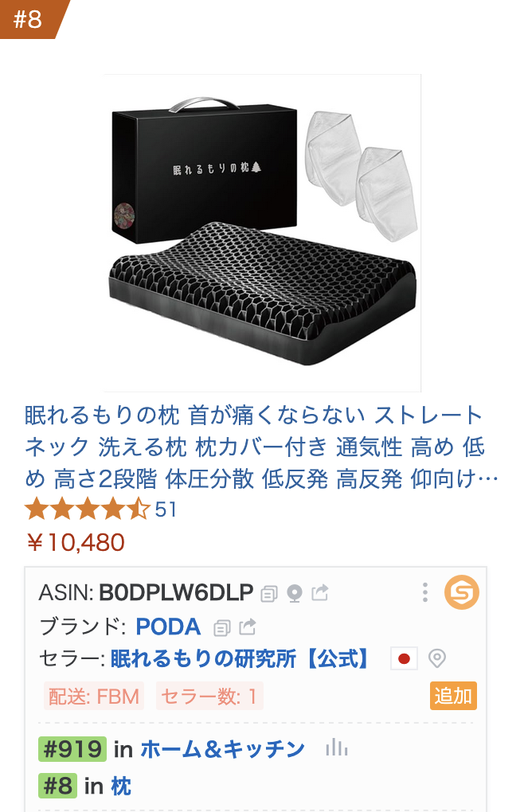Click the star rating display
This screenshot has height=812, width=524.
click(x=88, y=509)
